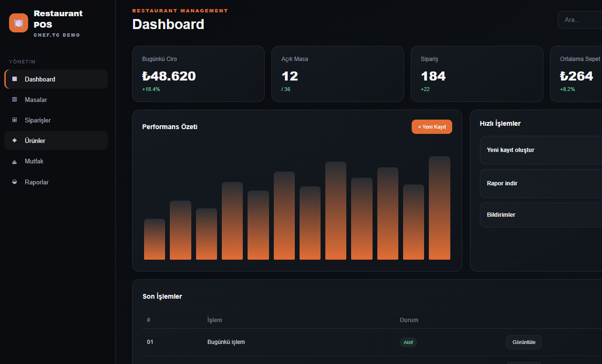Click the +8.2% change under Ortalama Sepet
This screenshot has width=602, height=364.
pyautogui.click(x=568, y=89)
